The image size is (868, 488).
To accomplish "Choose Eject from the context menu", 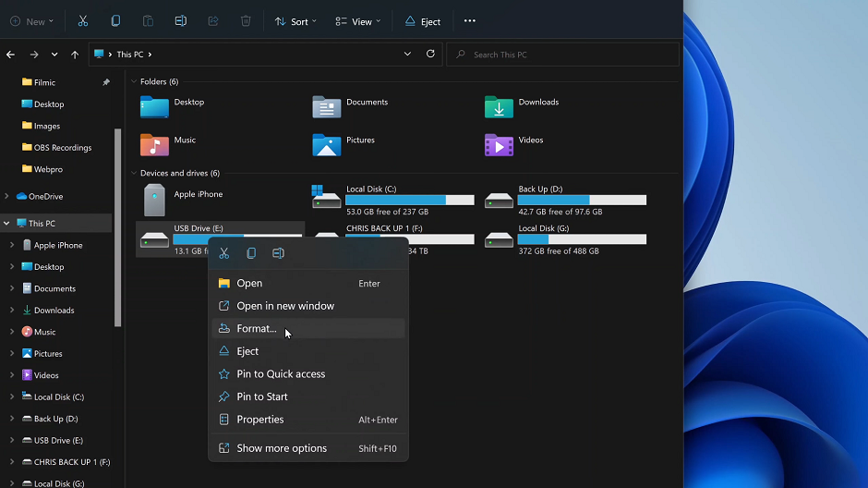I will [308, 351].
